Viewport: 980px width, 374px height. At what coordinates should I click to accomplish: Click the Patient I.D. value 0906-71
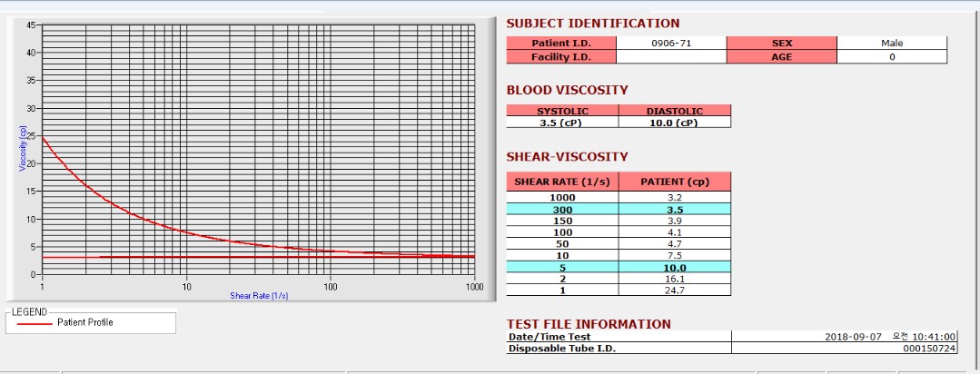coord(671,43)
